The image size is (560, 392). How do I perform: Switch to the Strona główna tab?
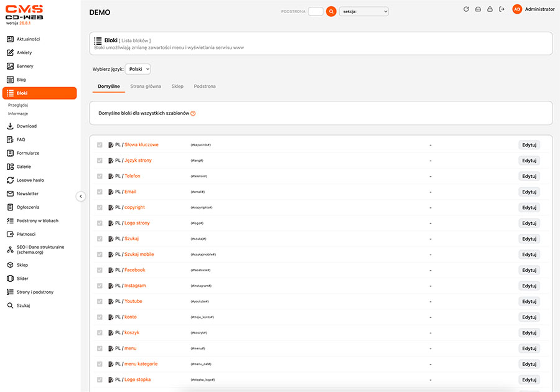tap(146, 86)
